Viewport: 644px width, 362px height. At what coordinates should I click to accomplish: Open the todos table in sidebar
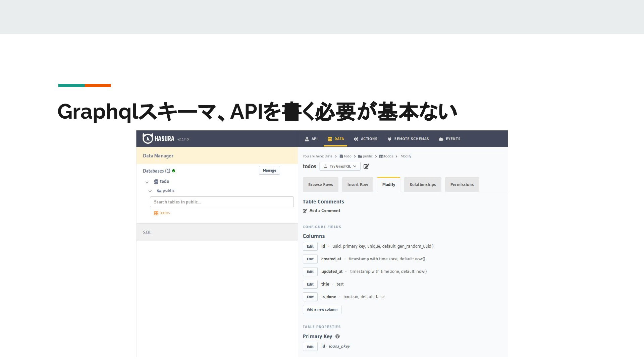point(165,213)
